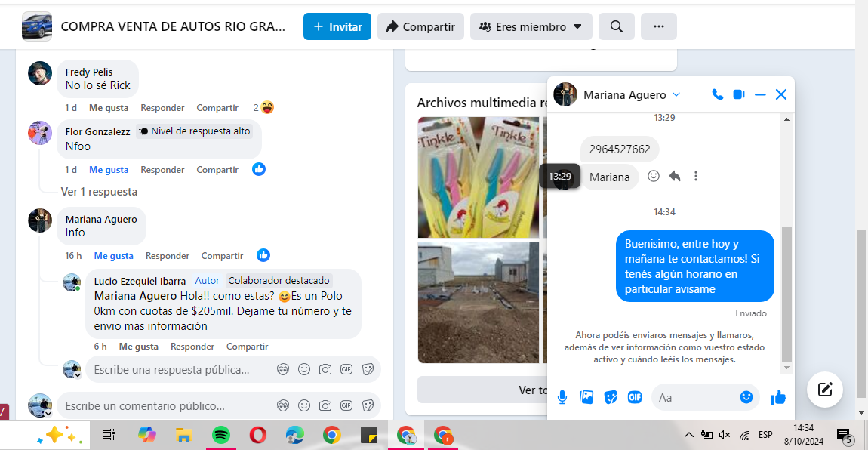The width and height of the screenshot is (868, 450).
Task: Open the sticker picker in the chat
Action: (611, 397)
